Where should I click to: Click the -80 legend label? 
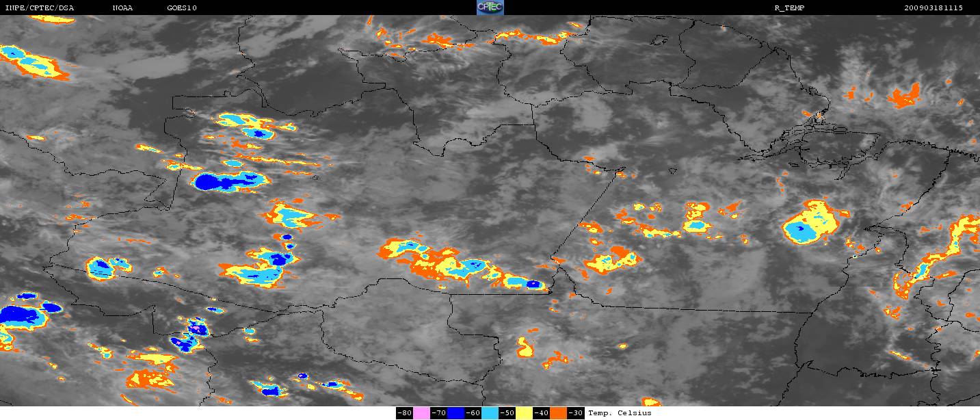tap(404, 413)
